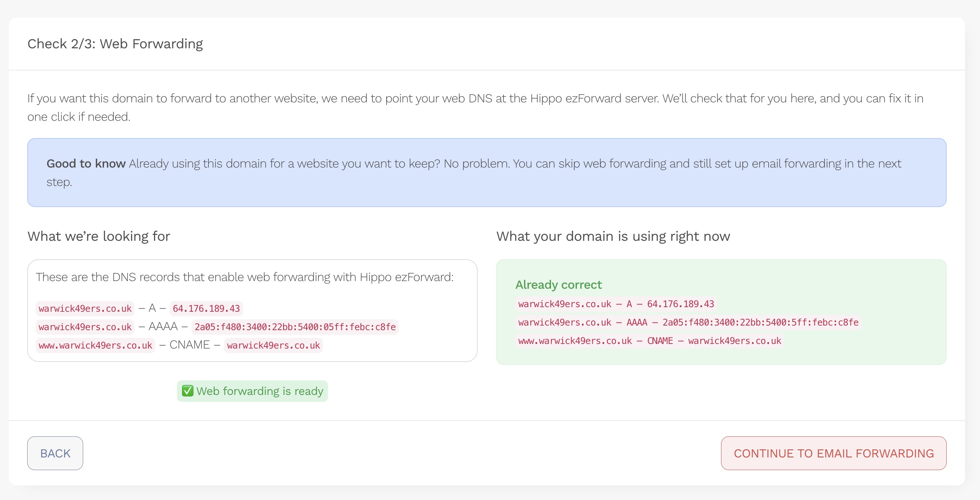This screenshot has width=980, height=500.
Task: Click the current AAAA record line
Action: [688, 322]
